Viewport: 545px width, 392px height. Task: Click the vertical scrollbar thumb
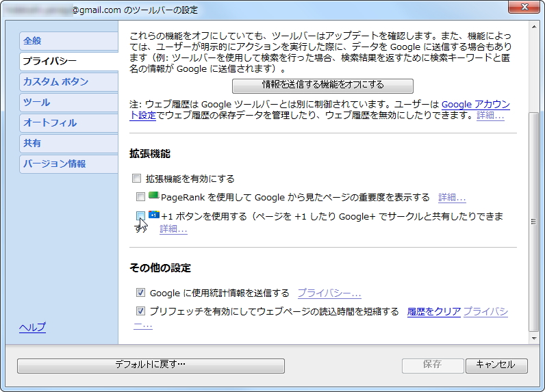coord(534,222)
